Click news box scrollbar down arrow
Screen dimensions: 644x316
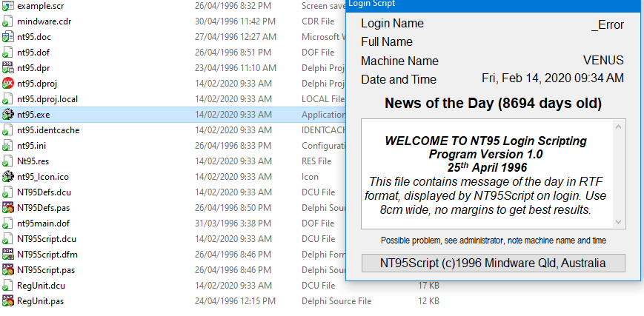coord(619,222)
